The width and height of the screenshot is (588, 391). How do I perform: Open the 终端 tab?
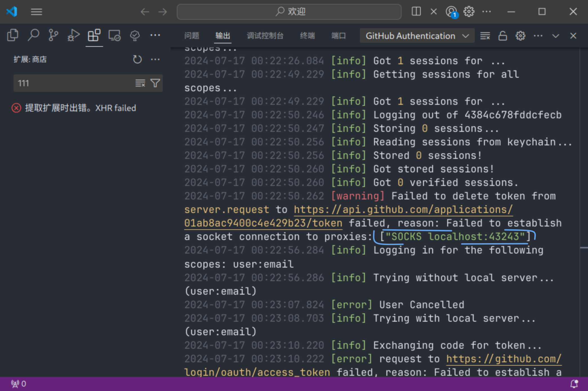[x=308, y=36]
